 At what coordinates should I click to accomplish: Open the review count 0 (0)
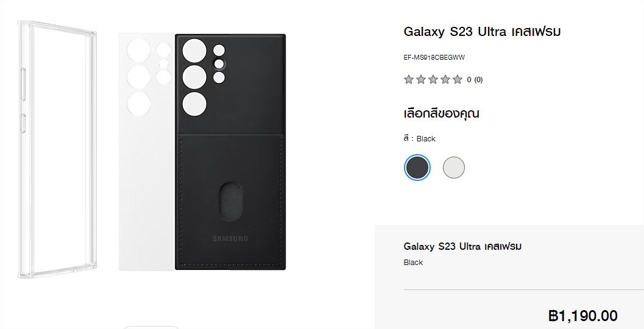475,80
